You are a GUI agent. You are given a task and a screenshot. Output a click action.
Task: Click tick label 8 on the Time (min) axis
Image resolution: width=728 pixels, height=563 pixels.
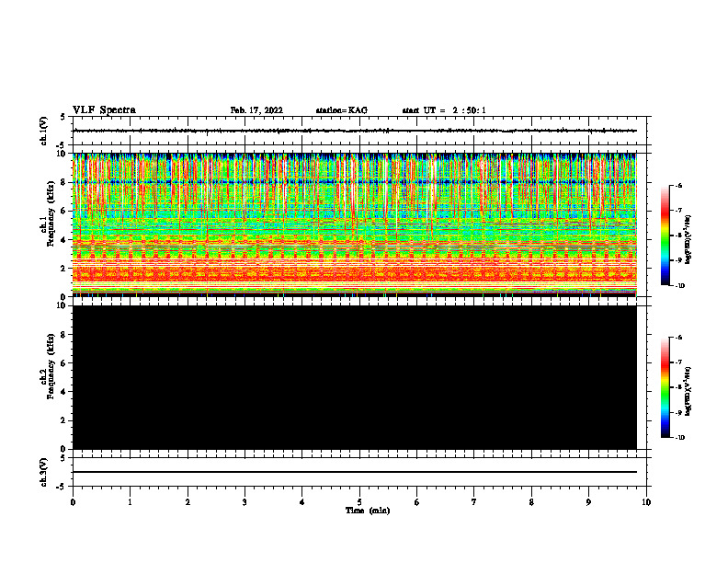531,502
